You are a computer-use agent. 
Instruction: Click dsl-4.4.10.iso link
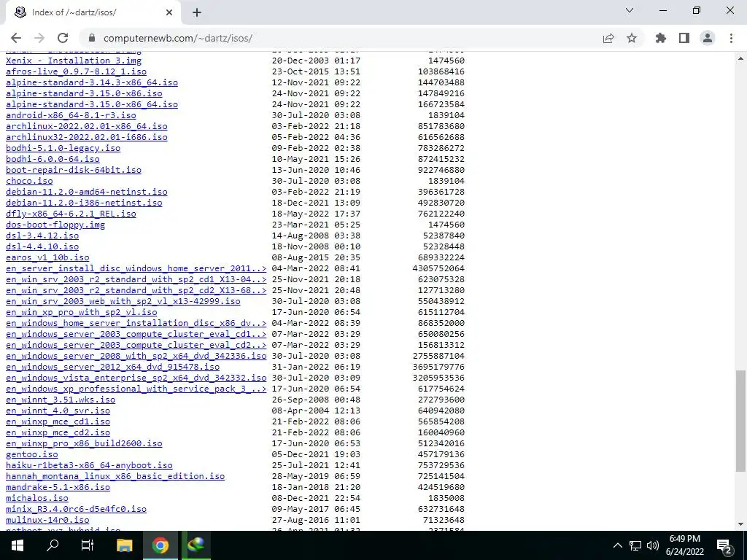tap(42, 246)
